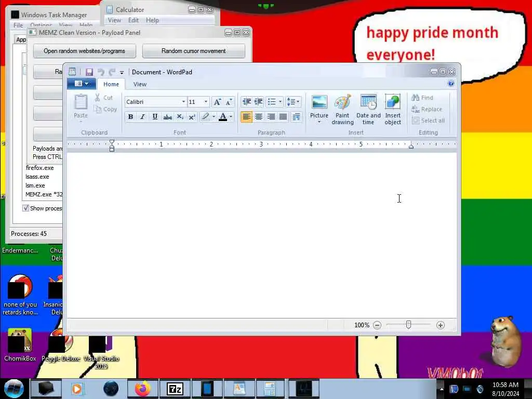Open WordPad Help icon

pyautogui.click(x=451, y=84)
